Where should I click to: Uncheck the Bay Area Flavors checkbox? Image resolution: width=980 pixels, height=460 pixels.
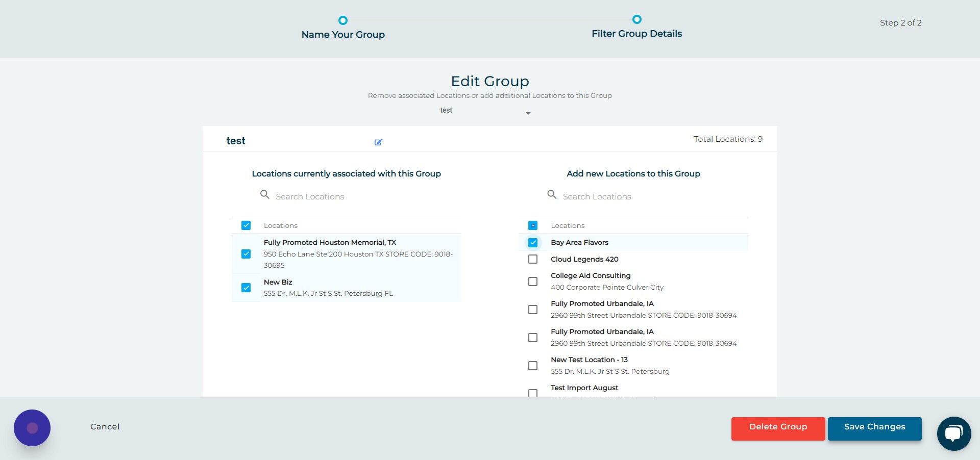533,242
